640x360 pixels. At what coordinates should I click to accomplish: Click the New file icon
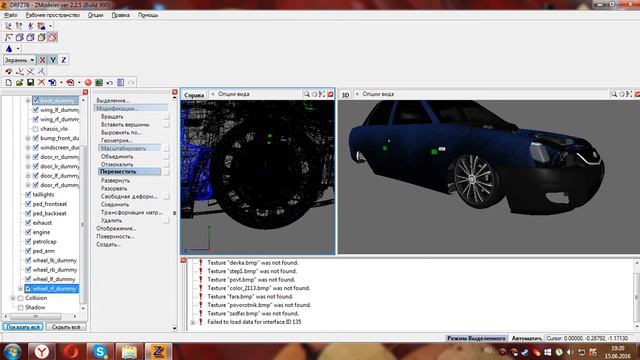(9, 82)
